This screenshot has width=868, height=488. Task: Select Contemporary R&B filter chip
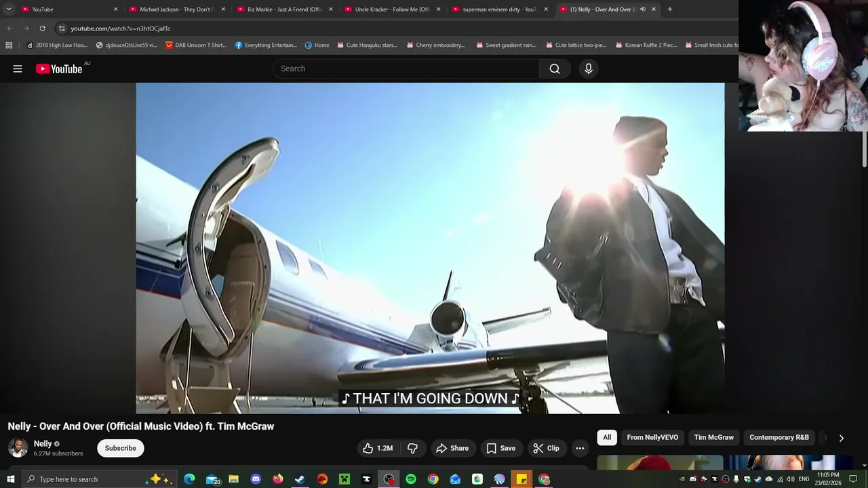[779, 437]
